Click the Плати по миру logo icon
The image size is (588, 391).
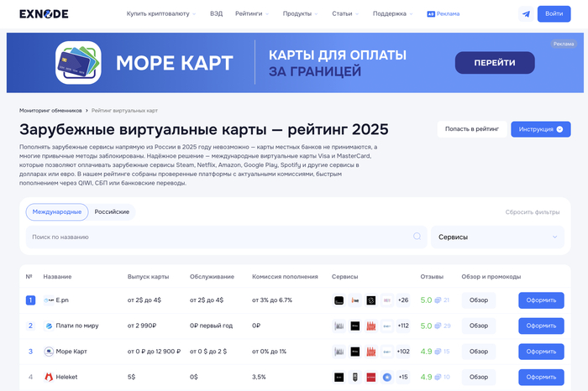click(x=49, y=326)
